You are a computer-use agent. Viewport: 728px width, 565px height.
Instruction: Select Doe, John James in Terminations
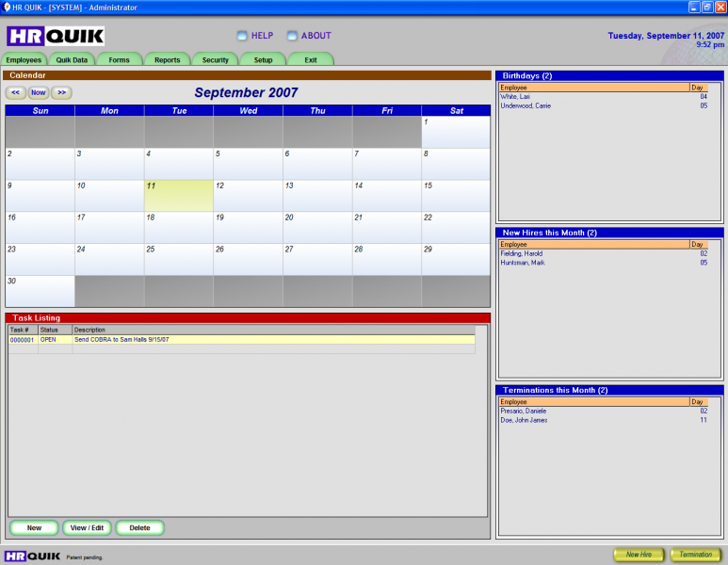coord(604,420)
